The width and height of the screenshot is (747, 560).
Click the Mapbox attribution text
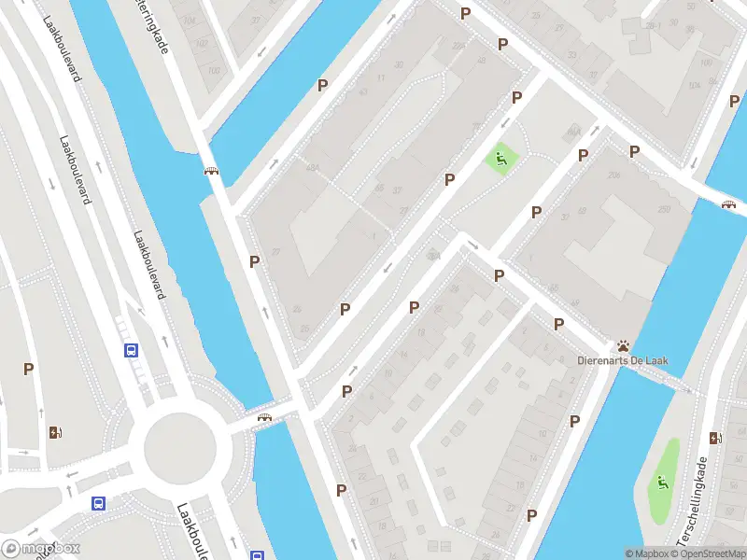(650, 553)
